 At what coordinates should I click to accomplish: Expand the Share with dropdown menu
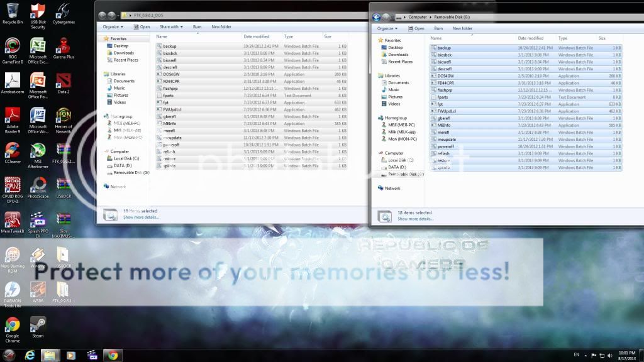click(x=170, y=27)
